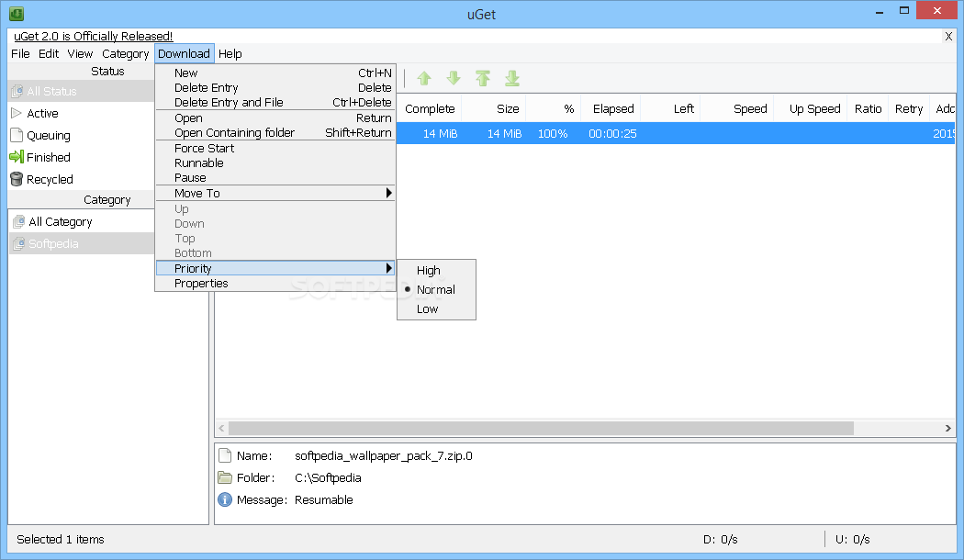Choose Force Start menu entry
The width and height of the screenshot is (964, 560).
pos(275,148)
